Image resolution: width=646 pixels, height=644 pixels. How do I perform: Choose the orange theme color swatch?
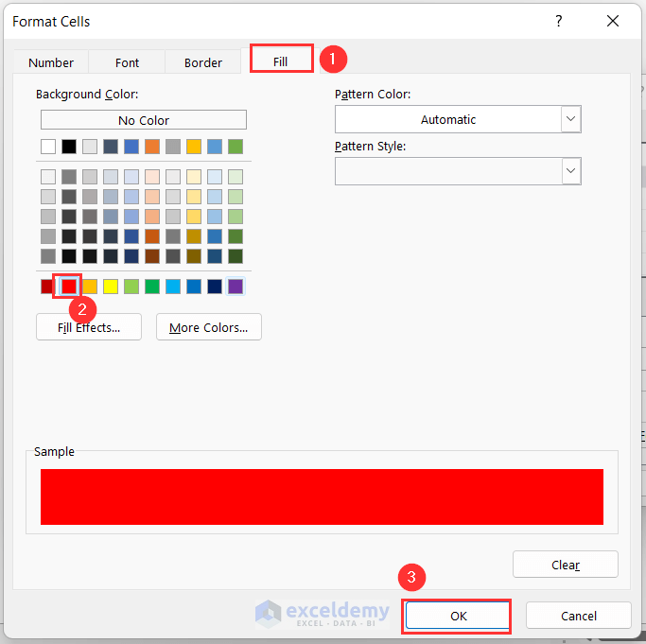pyautogui.click(x=152, y=147)
